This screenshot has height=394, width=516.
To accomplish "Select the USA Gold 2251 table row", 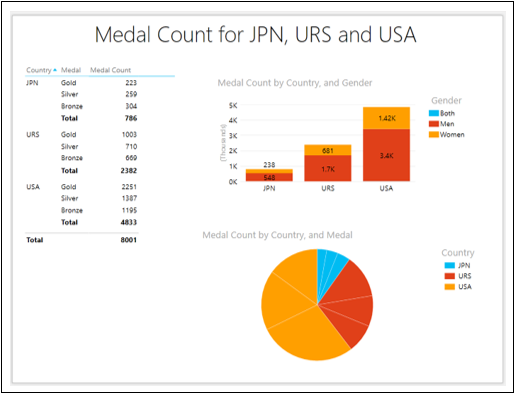I will pyautogui.click(x=82, y=187).
